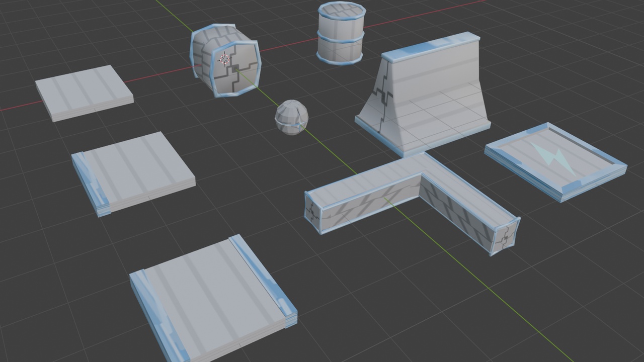The image size is (644, 362).
Task: Select the plain floor panel without blue trim
Action: (x=84, y=93)
